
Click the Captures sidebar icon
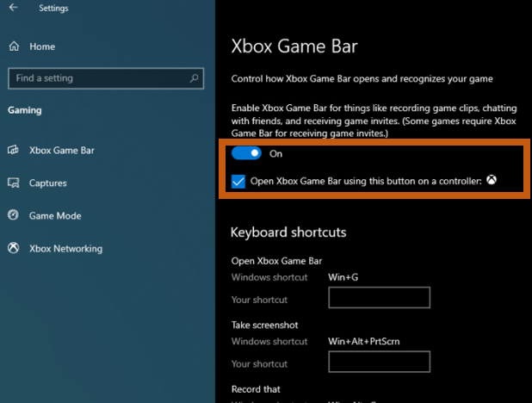click(x=13, y=183)
